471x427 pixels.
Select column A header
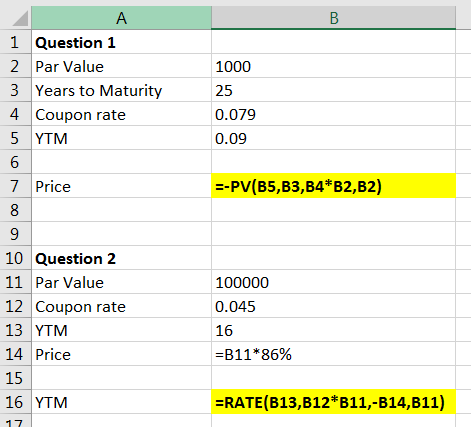click(122, 18)
